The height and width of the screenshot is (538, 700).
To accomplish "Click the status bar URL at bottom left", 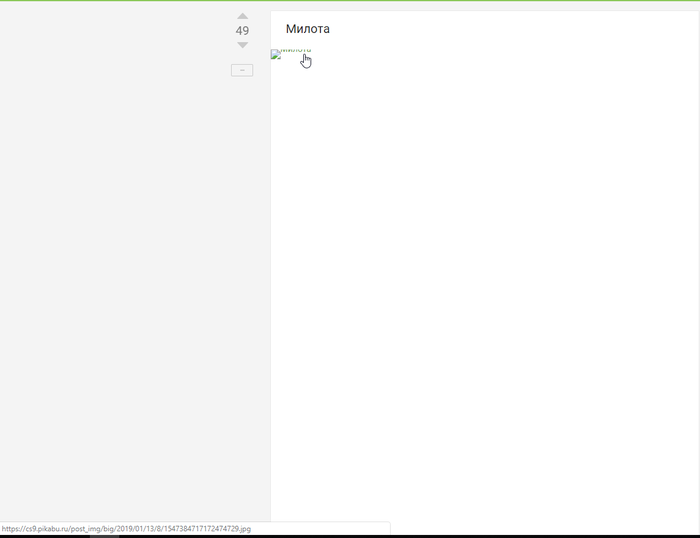I will tap(126, 529).
